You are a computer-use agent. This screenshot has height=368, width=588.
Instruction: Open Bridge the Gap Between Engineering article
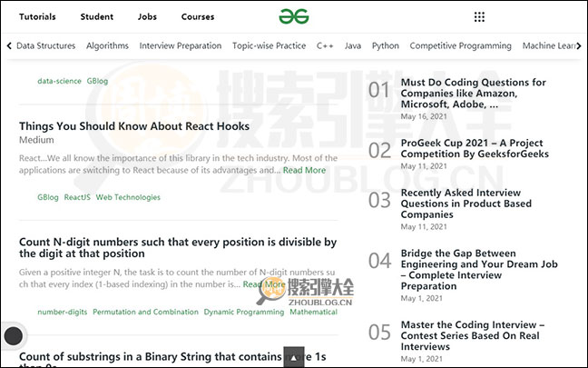(479, 270)
